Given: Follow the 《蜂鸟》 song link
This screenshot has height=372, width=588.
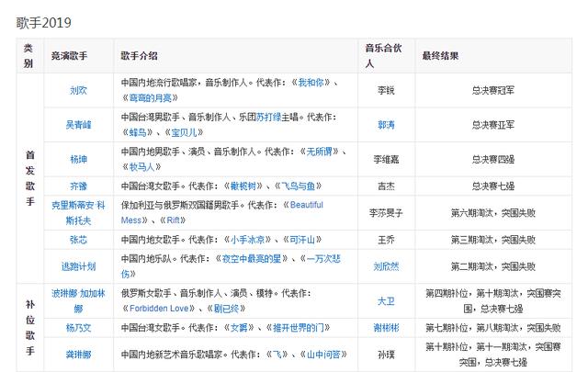Looking at the screenshot, I should coord(138,132).
